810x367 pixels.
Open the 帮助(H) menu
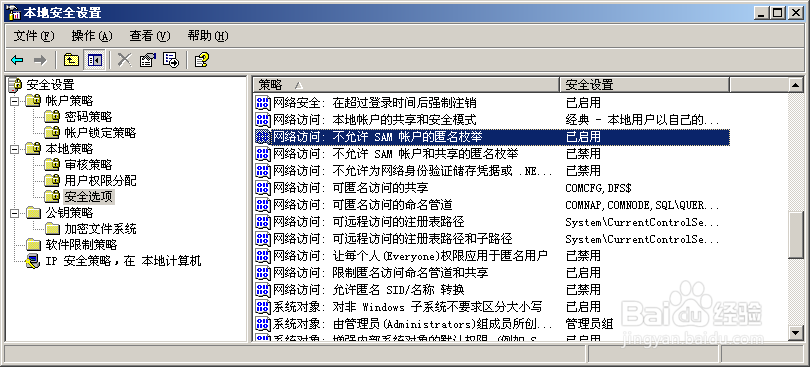(x=208, y=36)
